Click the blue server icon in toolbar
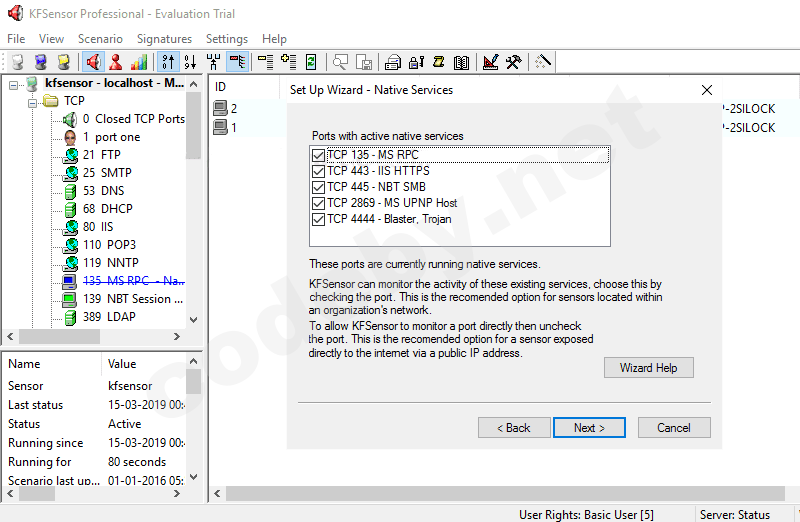The image size is (800, 522). 41,62
